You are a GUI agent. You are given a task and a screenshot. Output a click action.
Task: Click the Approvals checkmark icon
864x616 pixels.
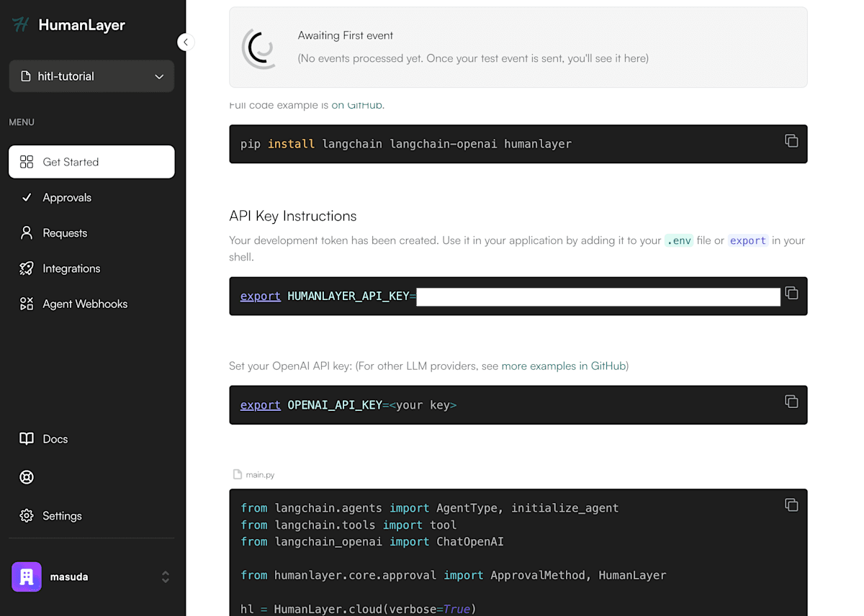[x=27, y=197]
